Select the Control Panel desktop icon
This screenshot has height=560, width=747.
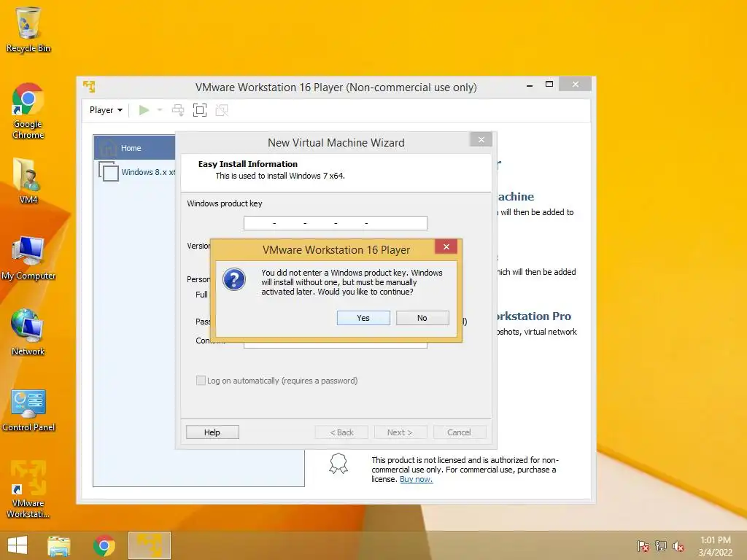point(28,410)
